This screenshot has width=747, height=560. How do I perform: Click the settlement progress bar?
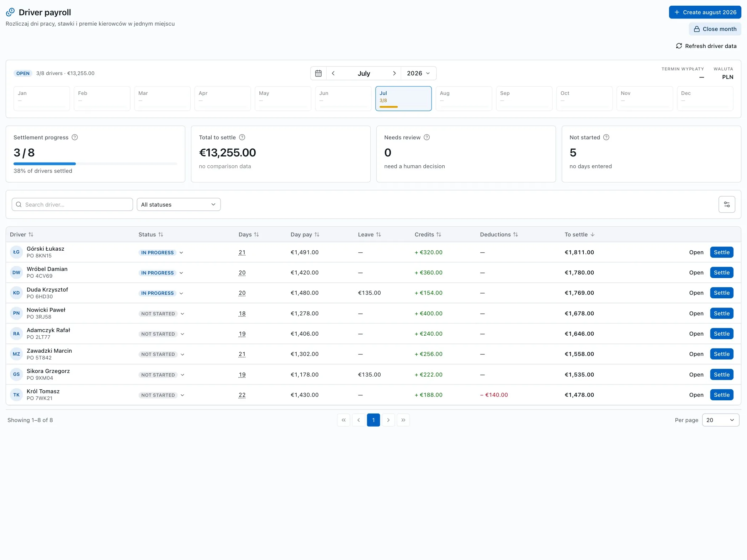point(95,164)
